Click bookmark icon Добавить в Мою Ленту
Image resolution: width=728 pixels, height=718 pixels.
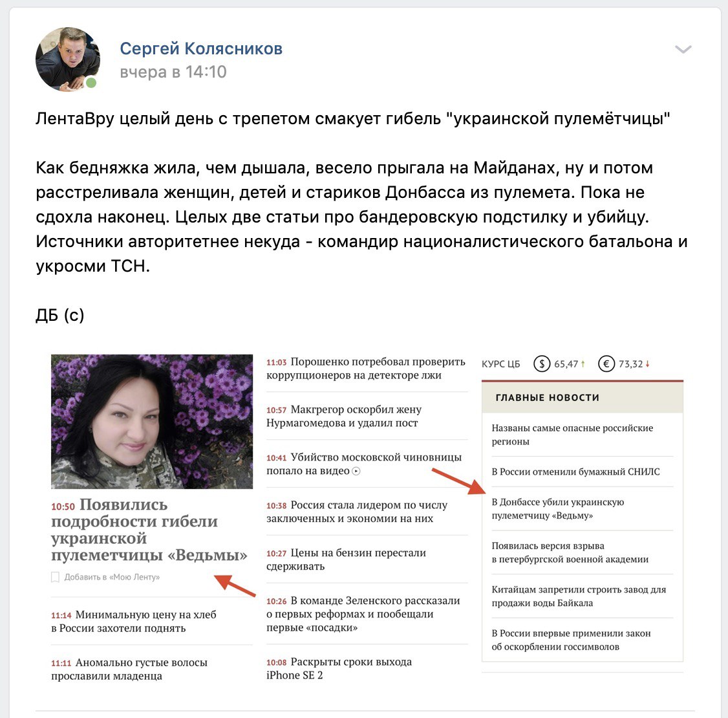point(55,577)
